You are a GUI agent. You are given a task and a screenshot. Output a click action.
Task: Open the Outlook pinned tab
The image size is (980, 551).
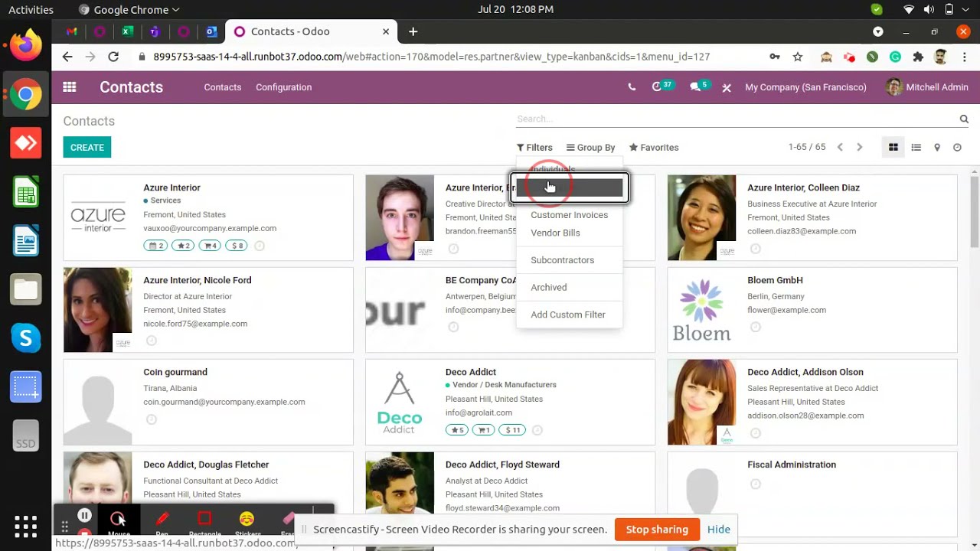click(x=211, y=31)
